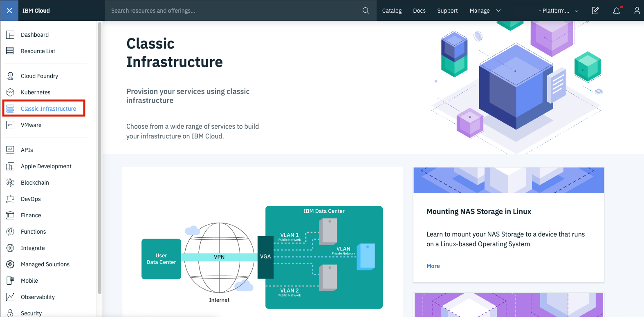Image resolution: width=644 pixels, height=317 pixels.
Task: Click More link on NAS Storage card
Action: click(433, 266)
